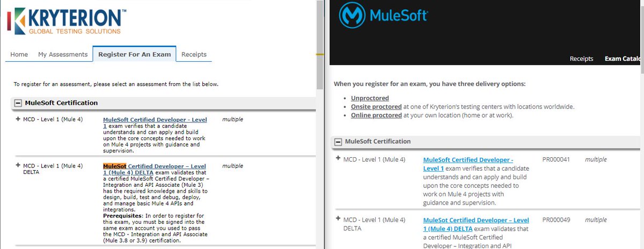Screen dimensions: 644x249
Task: Click the PR000049 exam code
Action: click(x=556, y=220)
